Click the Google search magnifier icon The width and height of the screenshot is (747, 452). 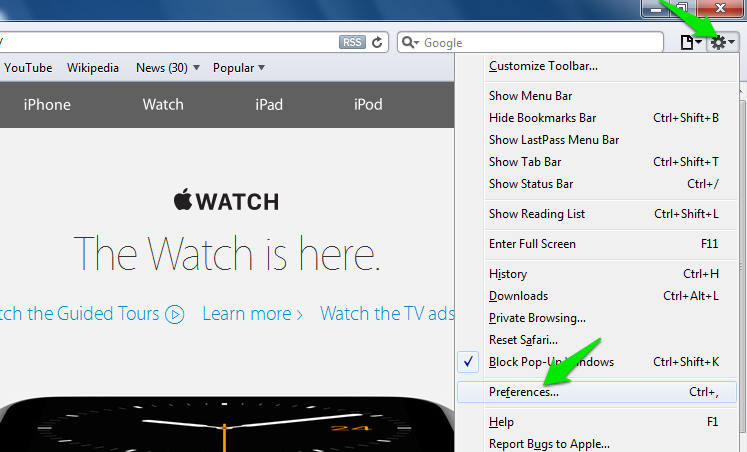[x=410, y=43]
